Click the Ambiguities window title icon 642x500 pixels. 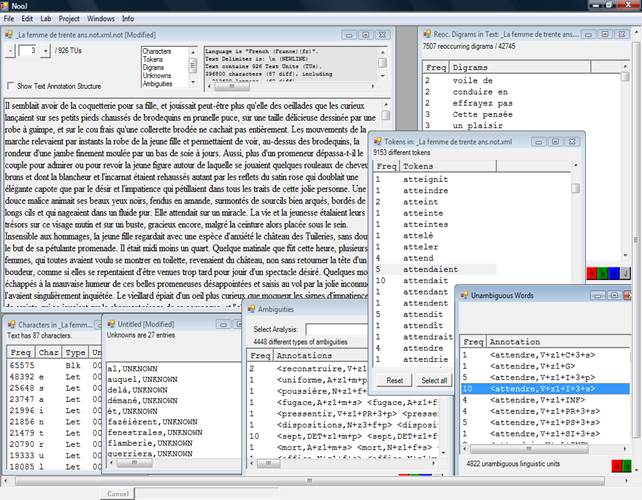(253, 309)
